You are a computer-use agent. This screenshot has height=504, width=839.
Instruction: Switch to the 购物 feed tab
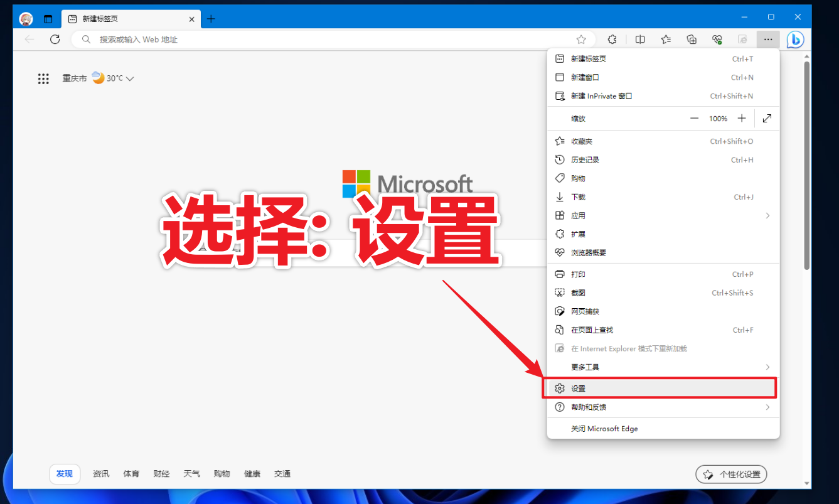point(222,474)
